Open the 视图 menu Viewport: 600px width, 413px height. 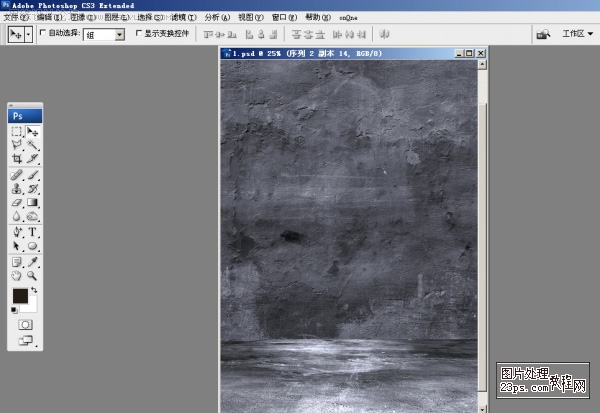pos(251,18)
